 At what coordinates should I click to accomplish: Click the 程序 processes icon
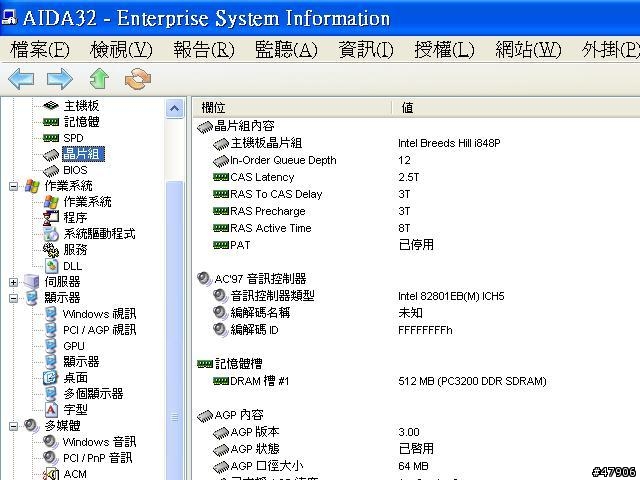pos(51,218)
